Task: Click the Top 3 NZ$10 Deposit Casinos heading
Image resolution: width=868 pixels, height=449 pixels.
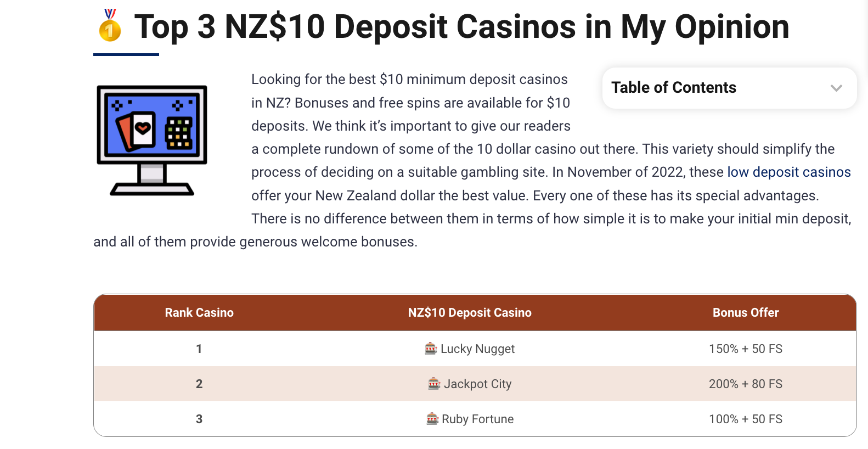Action: (461, 26)
